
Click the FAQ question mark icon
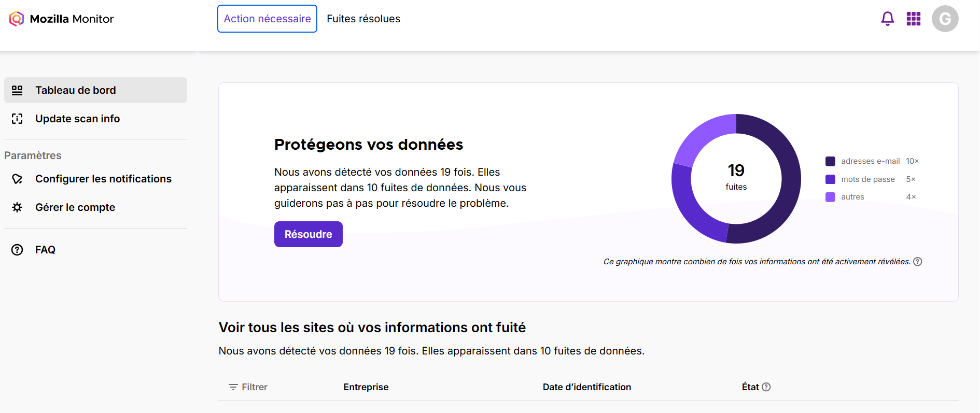(x=17, y=250)
